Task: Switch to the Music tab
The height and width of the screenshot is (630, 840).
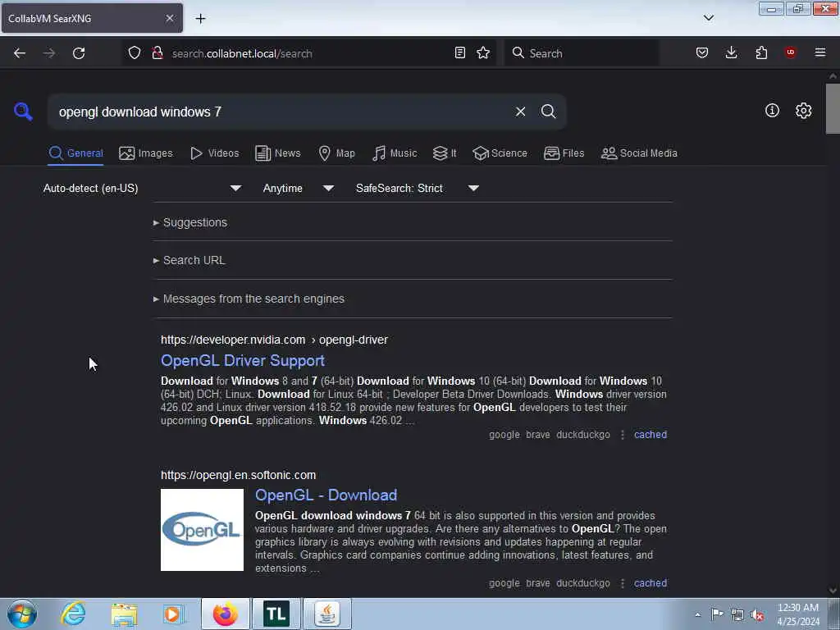Action: 395,153
